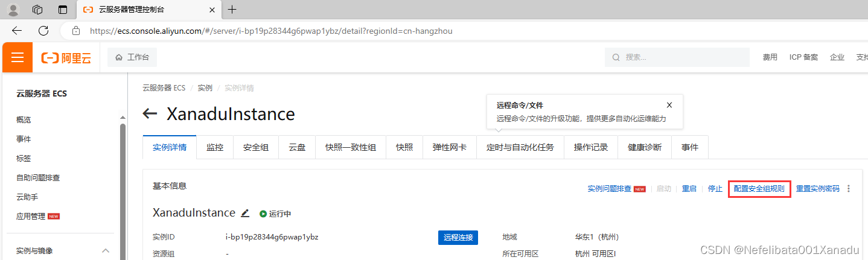868x260 pixels.
Task: Collapse the 实例与镜像 sidebar section
Action: (x=106, y=250)
